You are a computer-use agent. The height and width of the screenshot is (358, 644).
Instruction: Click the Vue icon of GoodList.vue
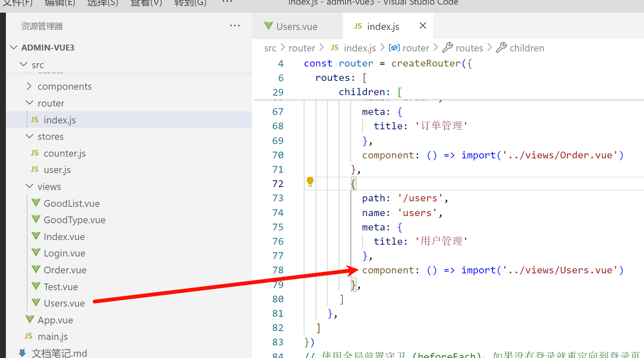[x=36, y=203]
